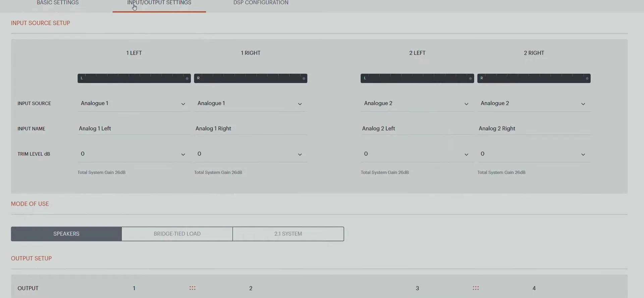Click the Input Source Setup heading
This screenshot has height=298, width=644.
click(x=40, y=23)
